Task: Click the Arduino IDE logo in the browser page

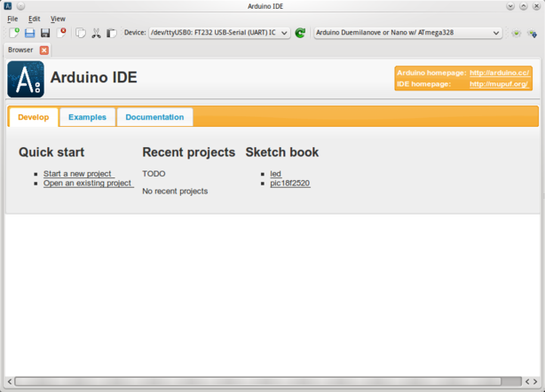Action: pos(26,79)
